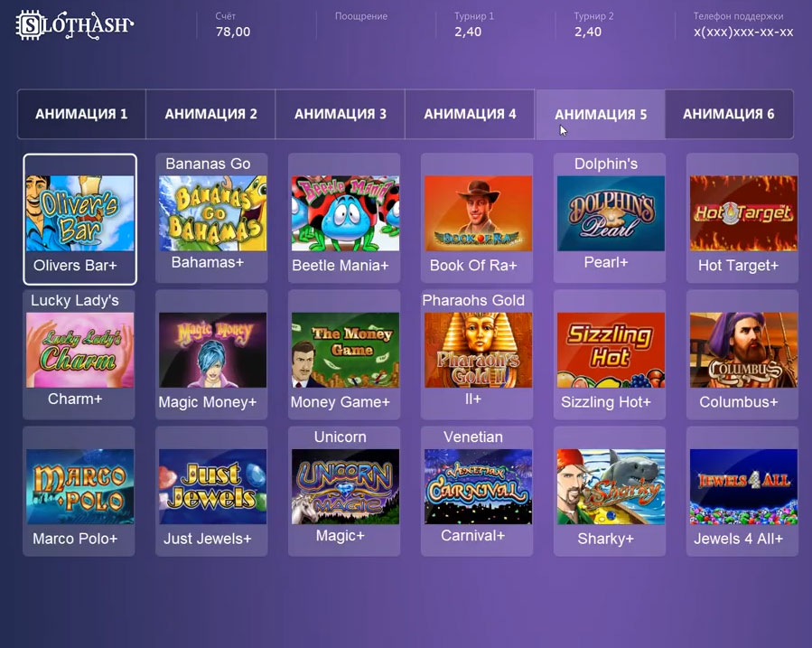Launch The Money Game+ slot
The image size is (812, 648).
pos(344,355)
